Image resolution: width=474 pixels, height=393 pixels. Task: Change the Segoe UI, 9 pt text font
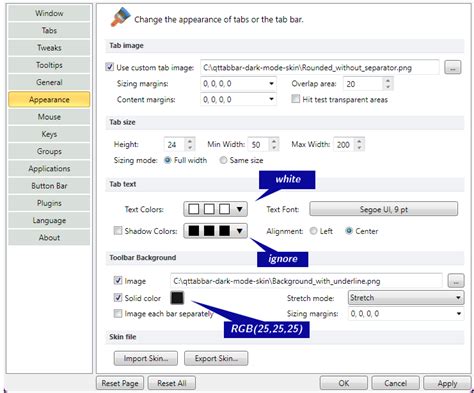pyautogui.click(x=383, y=209)
